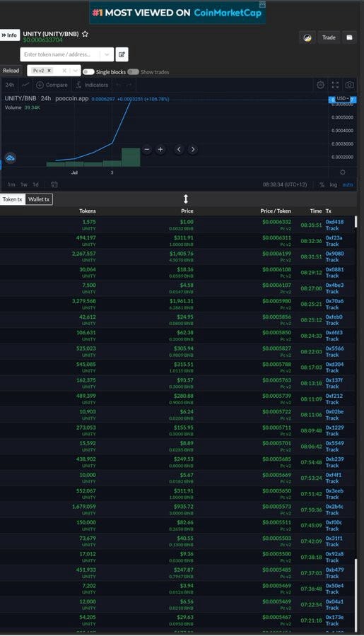Open price scale settings gear
This screenshot has height=636, width=364.
(x=343, y=172)
